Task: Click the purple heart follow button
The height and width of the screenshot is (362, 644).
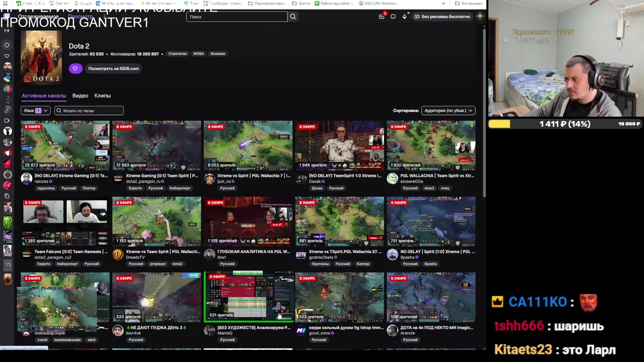Action: [x=75, y=68]
